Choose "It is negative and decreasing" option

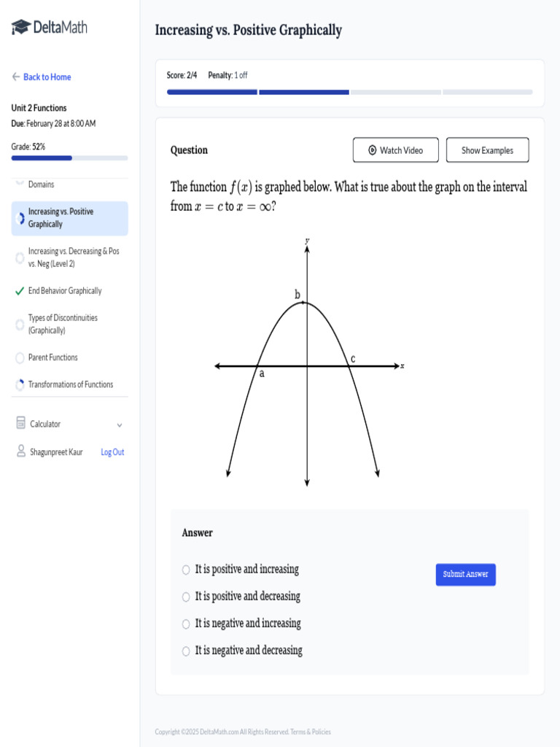(x=186, y=651)
